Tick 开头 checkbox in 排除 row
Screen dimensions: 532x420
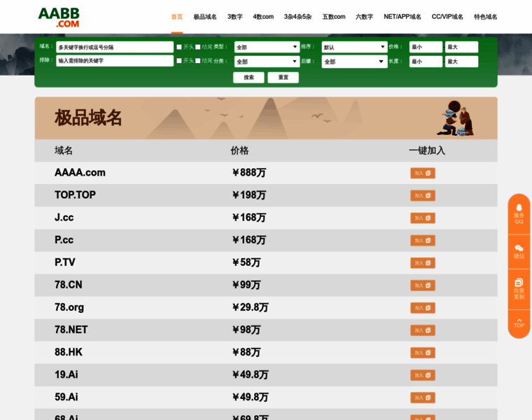click(179, 61)
